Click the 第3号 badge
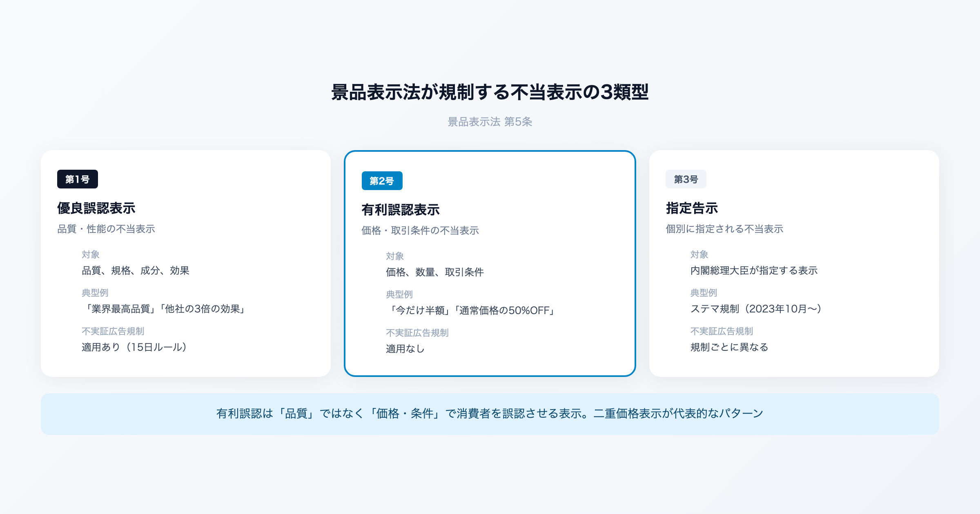The width and height of the screenshot is (980, 514). pos(686,179)
